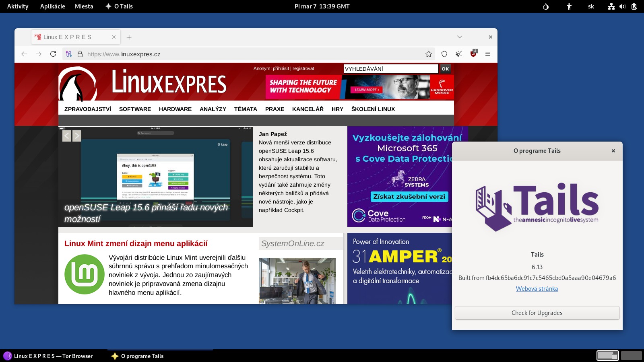Open the uBlock Origin extension icon
644x362 pixels.
[473, 54]
